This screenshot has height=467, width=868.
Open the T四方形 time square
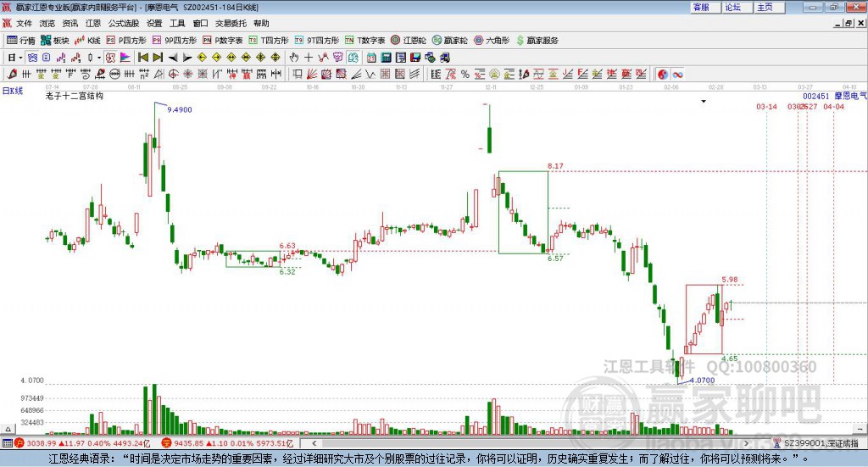[269, 41]
